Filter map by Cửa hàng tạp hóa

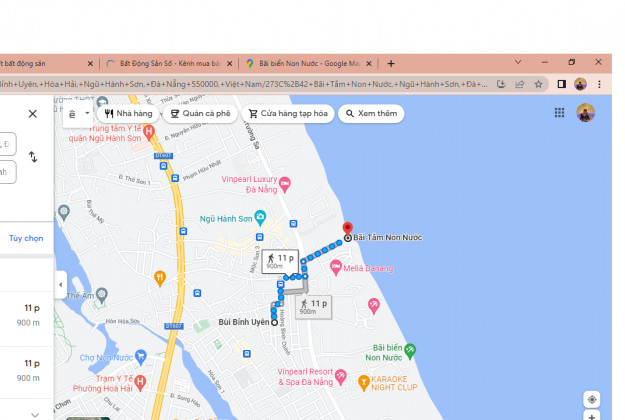click(x=288, y=114)
